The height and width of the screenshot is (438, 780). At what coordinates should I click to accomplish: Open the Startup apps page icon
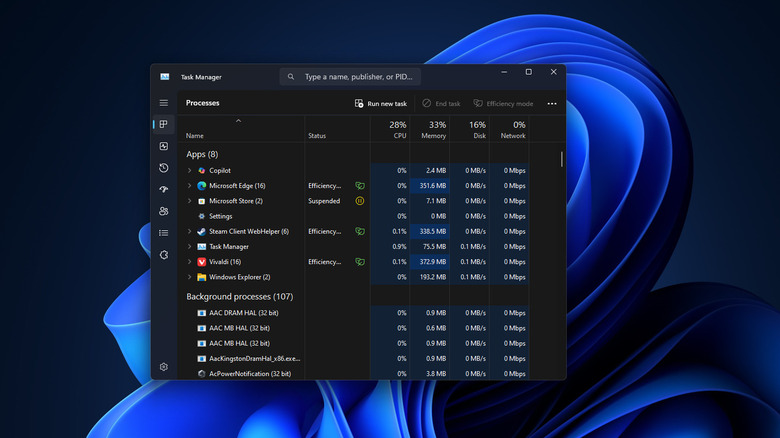tap(164, 190)
